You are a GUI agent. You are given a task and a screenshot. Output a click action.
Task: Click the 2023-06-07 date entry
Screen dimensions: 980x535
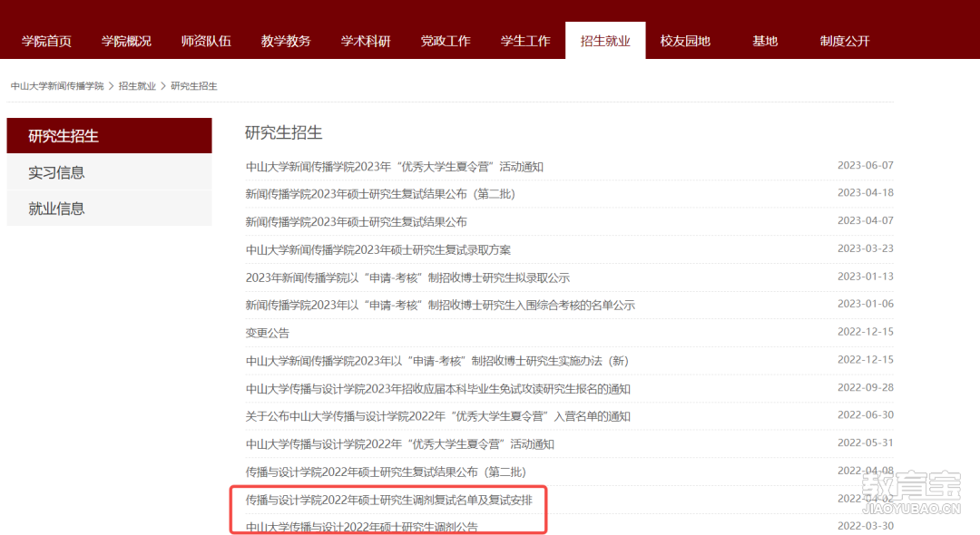point(866,165)
